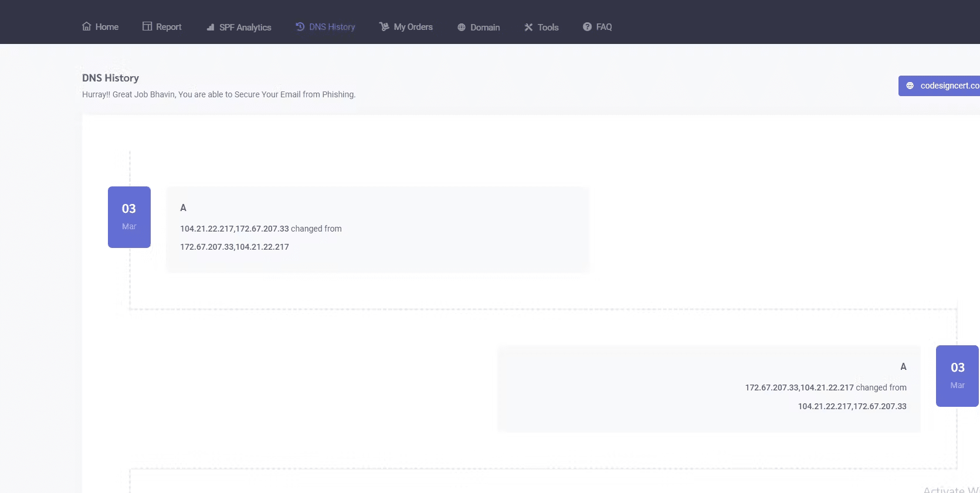Click the Domain globe icon in navbar

coord(462,28)
